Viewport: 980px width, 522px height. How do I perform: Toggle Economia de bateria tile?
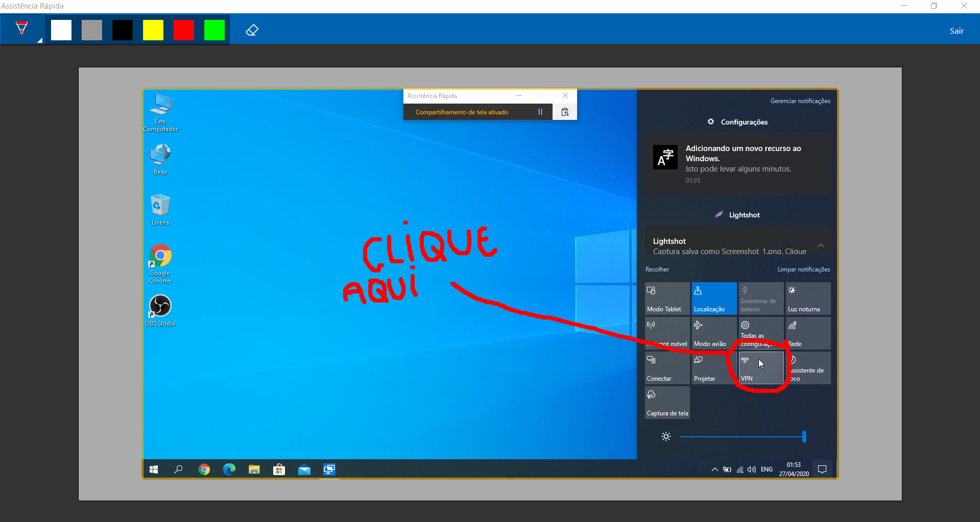761,299
